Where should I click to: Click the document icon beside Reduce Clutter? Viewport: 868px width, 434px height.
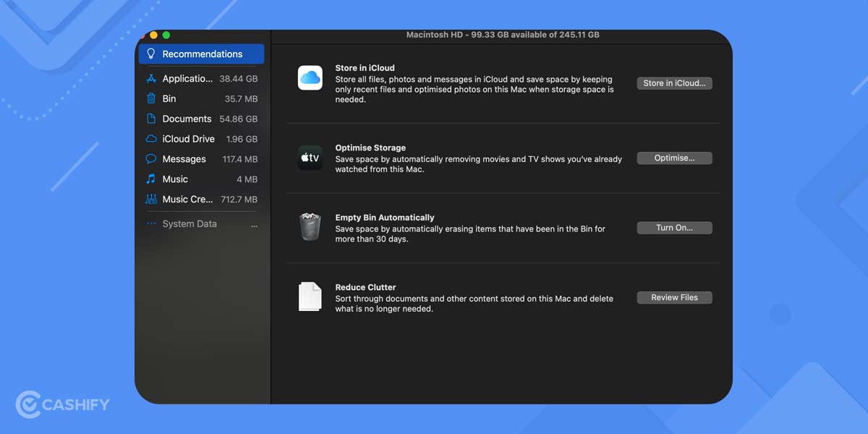click(310, 297)
